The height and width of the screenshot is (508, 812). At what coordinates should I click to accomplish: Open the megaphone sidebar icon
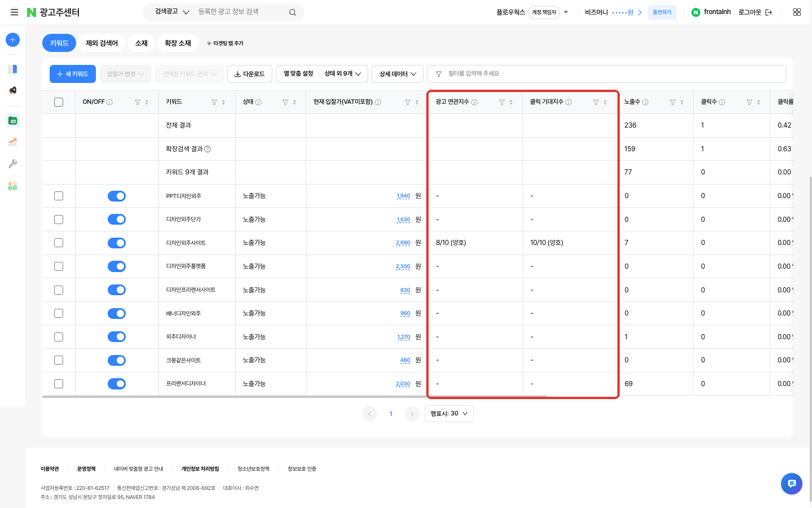point(12,90)
